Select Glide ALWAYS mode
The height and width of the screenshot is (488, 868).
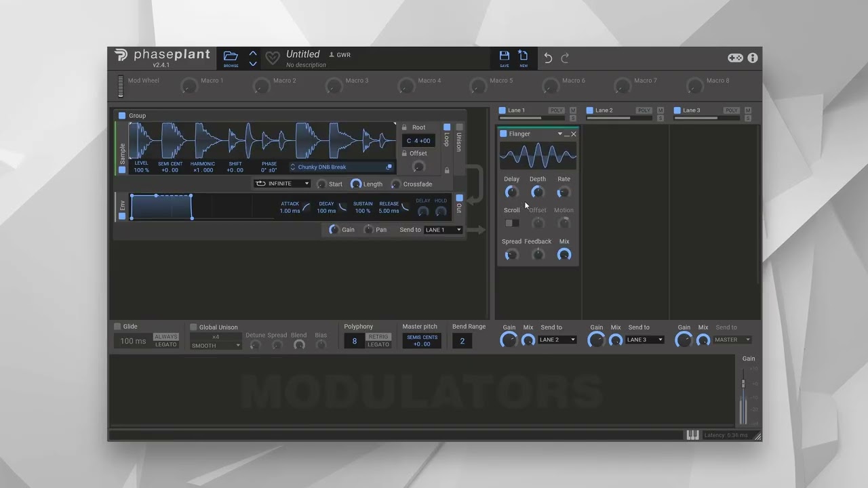click(165, 337)
